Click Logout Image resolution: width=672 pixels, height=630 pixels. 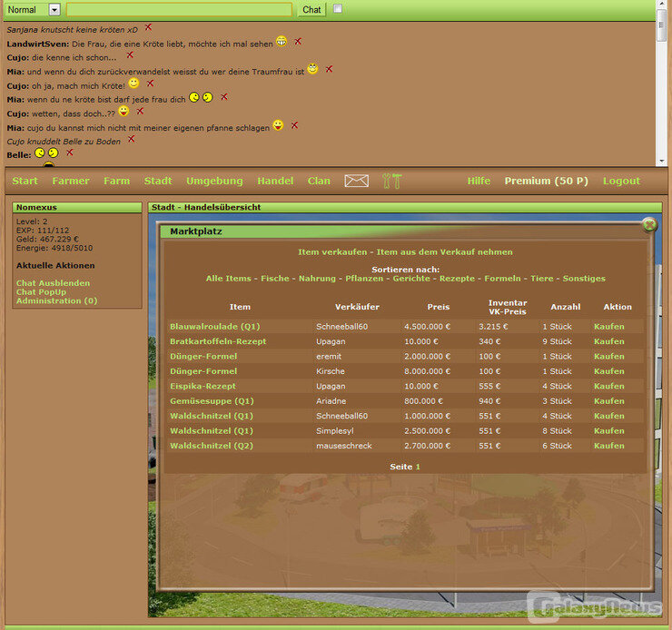(621, 181)
